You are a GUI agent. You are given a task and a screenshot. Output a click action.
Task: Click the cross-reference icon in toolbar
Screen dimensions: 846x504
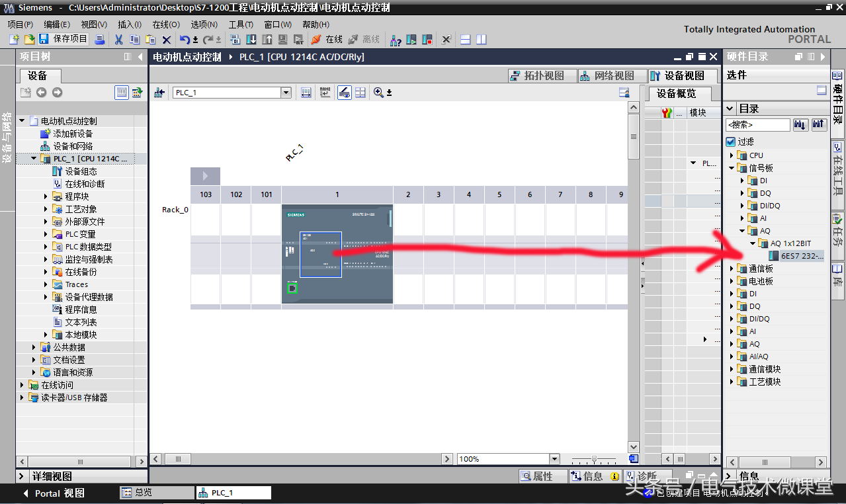446,39
